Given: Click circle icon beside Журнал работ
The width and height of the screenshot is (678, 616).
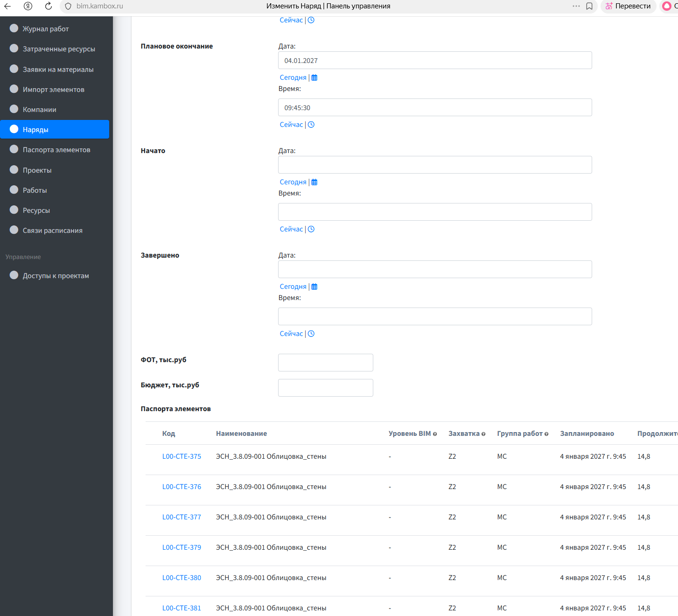Looking at the screenshot, I should (x=14, y=28).
